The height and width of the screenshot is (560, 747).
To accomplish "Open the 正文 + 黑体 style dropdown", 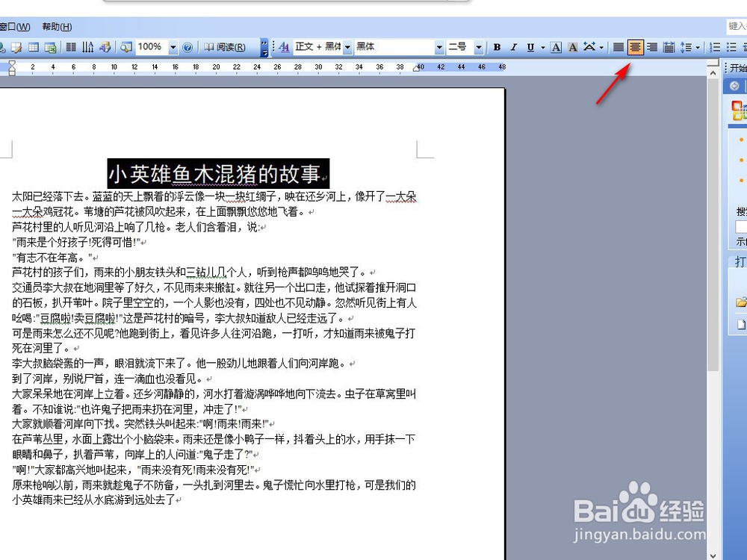I will (348, 47).
